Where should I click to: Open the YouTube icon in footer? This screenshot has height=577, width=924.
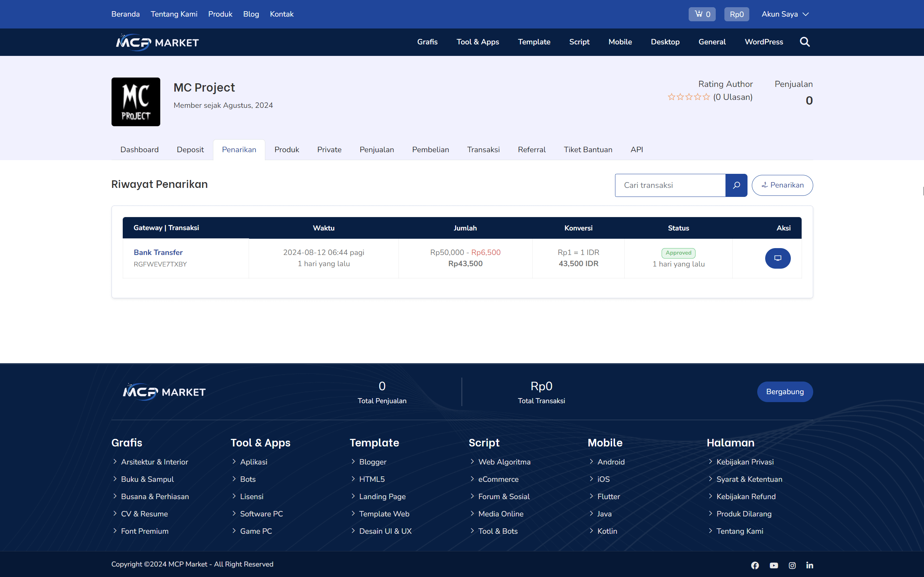(x=773, y=565)
